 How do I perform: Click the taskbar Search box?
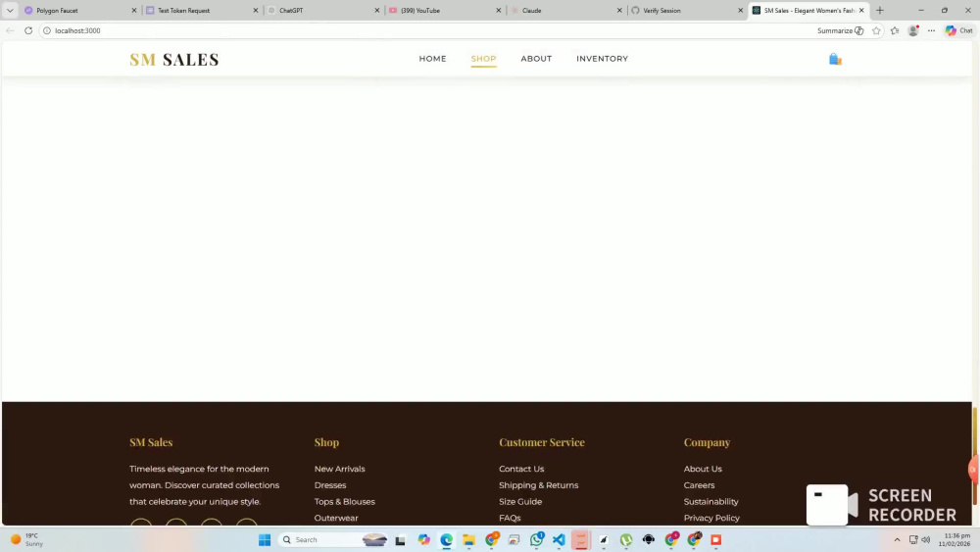[334, 539]
